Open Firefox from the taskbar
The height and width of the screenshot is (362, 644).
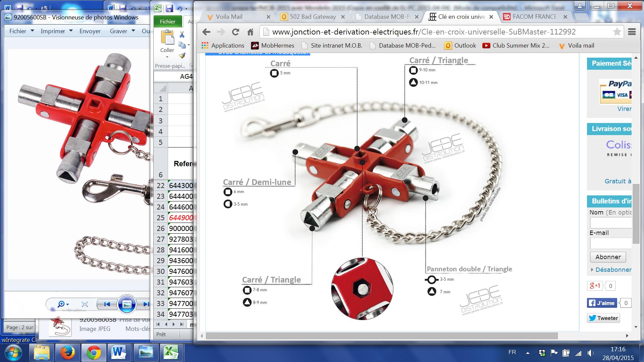(67, 353)
